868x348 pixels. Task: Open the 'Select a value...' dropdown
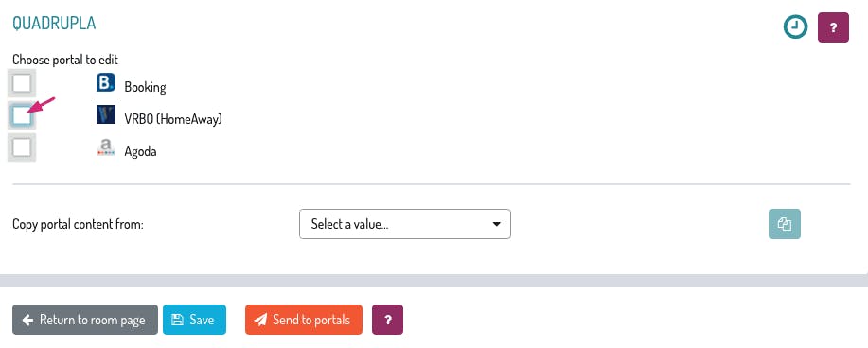pos(405,224)
